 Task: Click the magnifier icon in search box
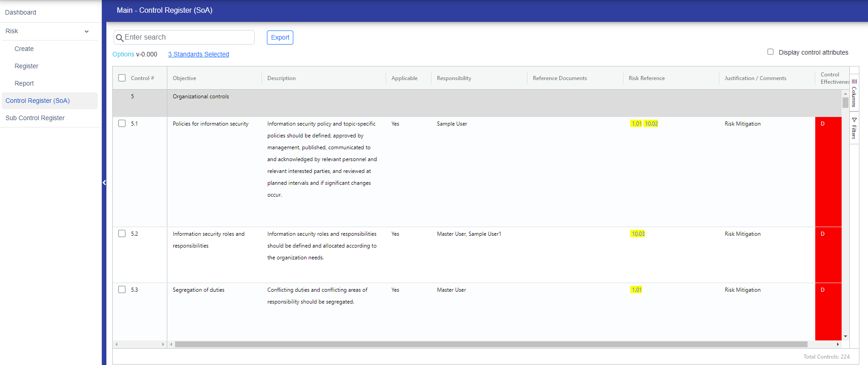[x=120, y=38]
